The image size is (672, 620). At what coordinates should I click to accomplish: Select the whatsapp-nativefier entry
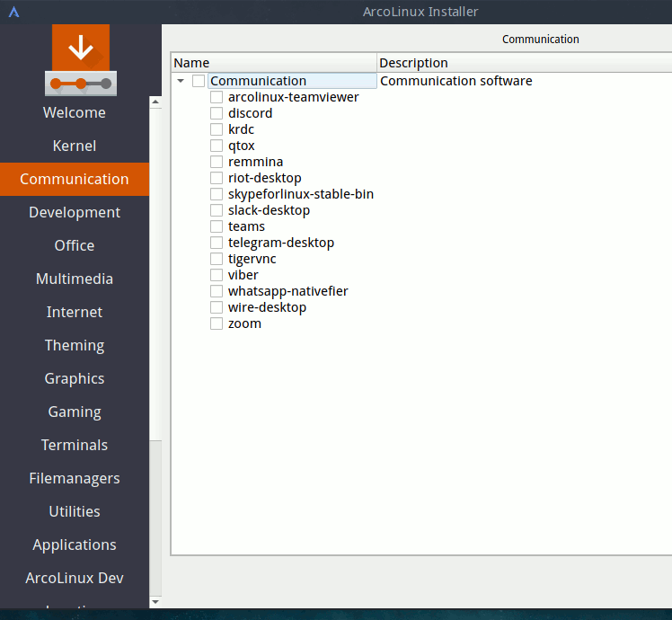tap(287, 291)
